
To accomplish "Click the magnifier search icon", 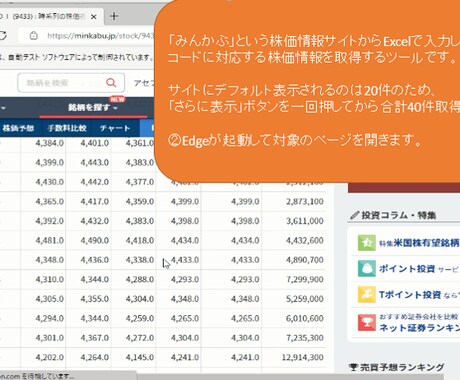I will [111, 83].
